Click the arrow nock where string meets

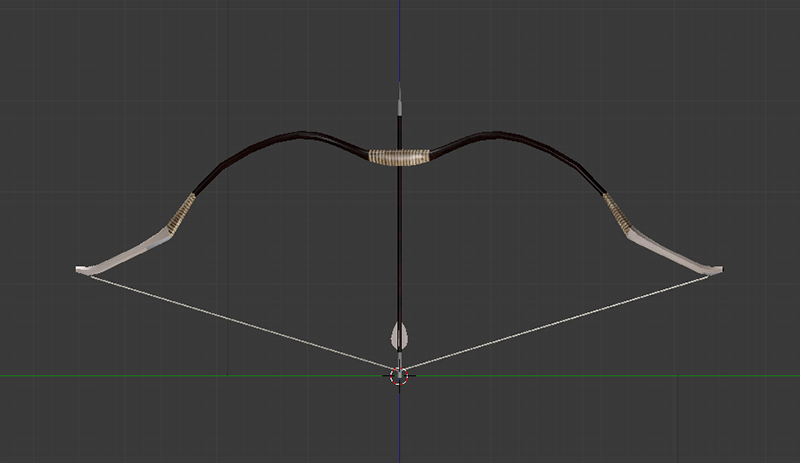[x=399, y=365]
